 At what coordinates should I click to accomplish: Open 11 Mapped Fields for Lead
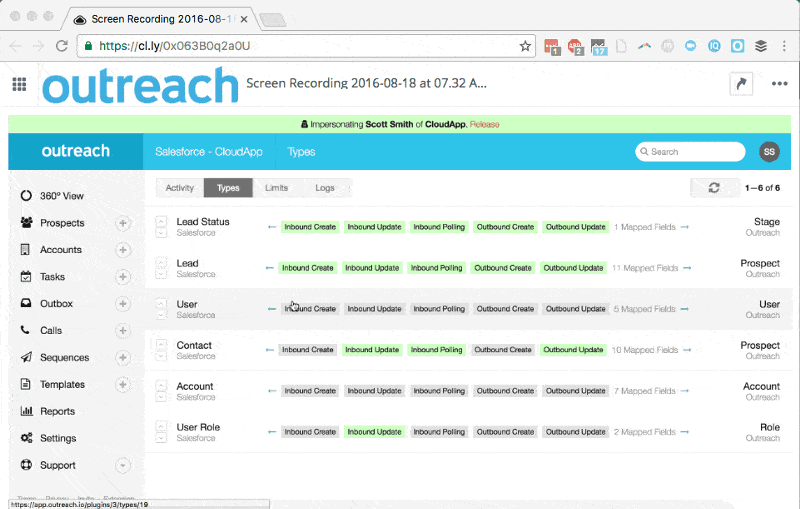(x=645, y=268)
